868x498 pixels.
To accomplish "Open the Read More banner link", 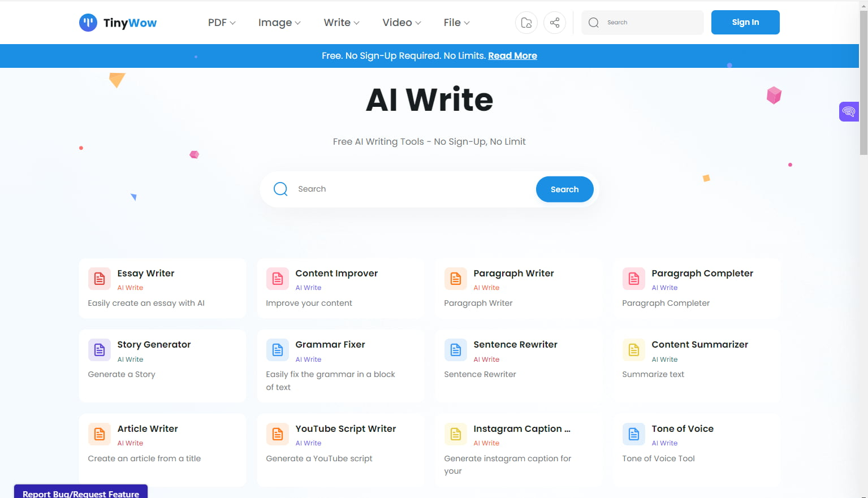I will coord(512,55).
